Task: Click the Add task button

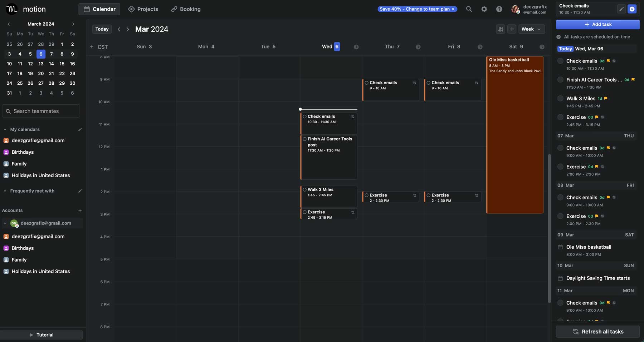Action: click(x=597, y=24)
